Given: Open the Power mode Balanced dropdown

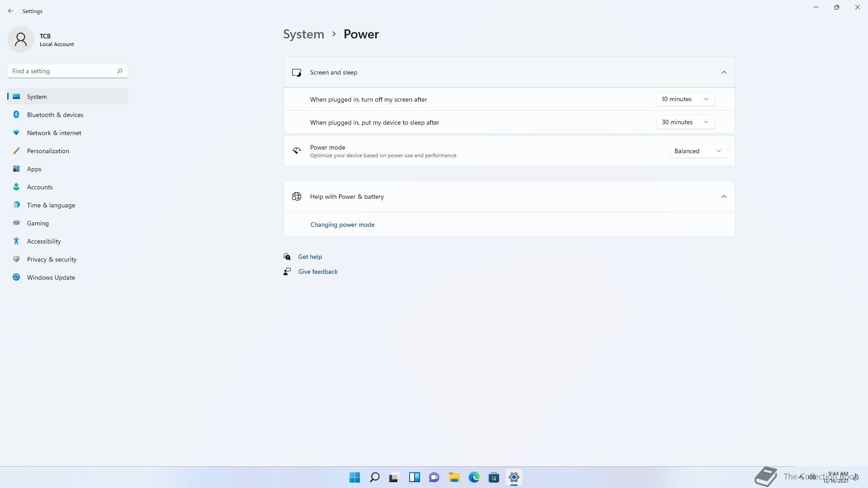Looking at the screenshot, I should (698, 151).
